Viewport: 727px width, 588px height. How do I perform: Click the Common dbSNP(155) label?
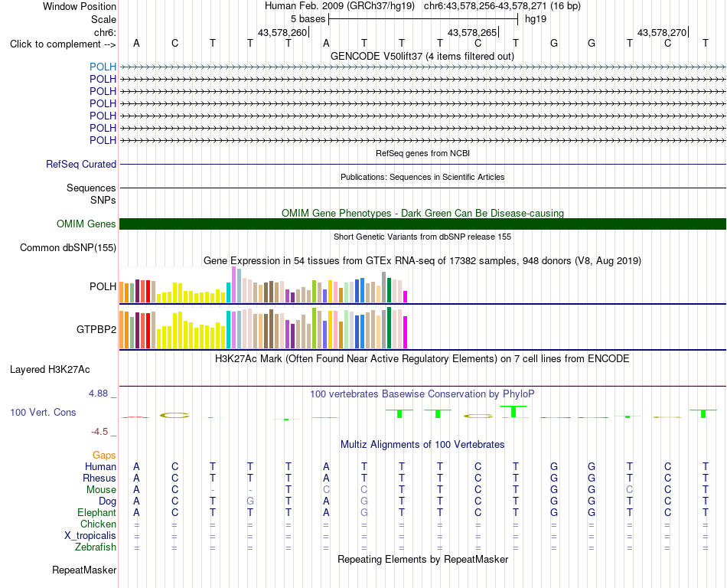[68, 247]
